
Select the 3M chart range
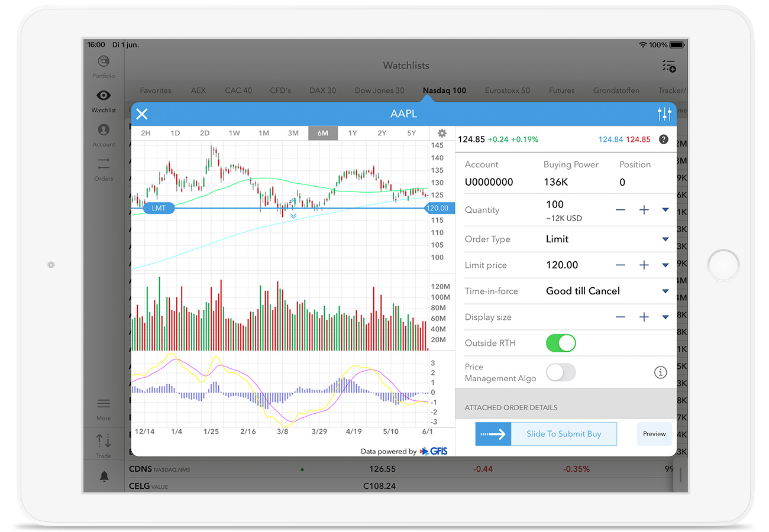[x=293, y=133]
